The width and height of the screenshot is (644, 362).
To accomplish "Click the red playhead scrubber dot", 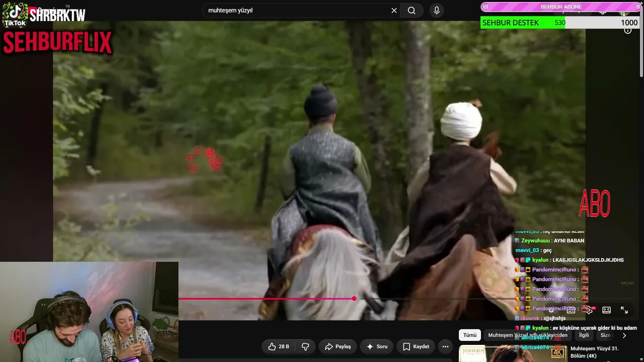I will pos(354,299).
